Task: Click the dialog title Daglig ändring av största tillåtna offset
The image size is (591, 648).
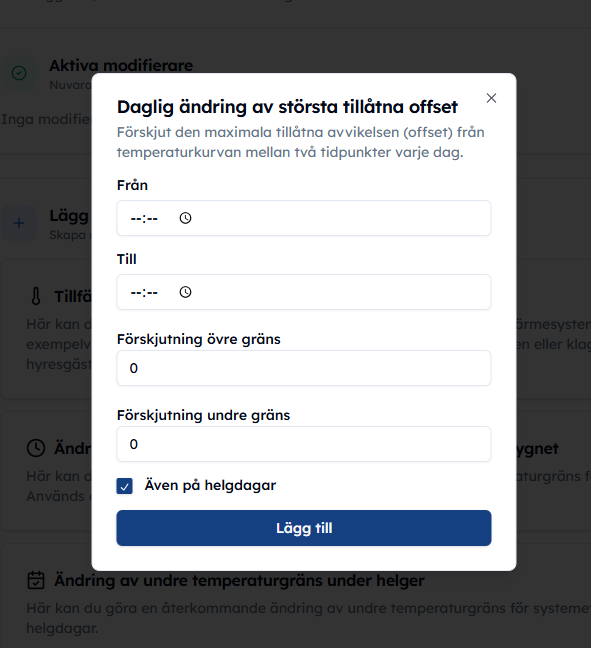Action: 287,107
